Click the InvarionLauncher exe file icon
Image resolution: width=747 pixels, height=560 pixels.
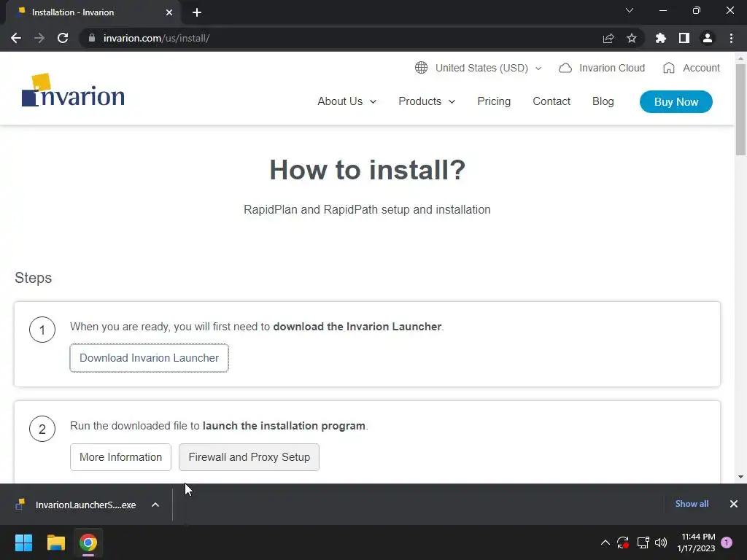(20, 505)
